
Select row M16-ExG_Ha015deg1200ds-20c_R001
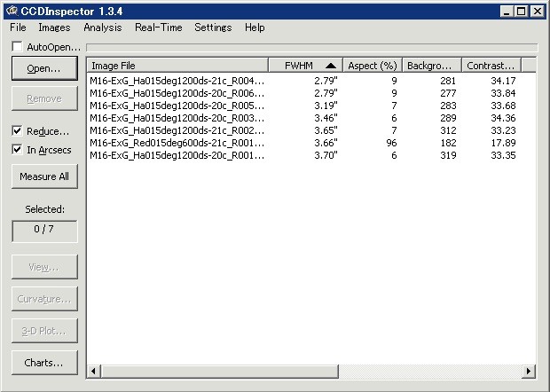(x=311, y=155)
